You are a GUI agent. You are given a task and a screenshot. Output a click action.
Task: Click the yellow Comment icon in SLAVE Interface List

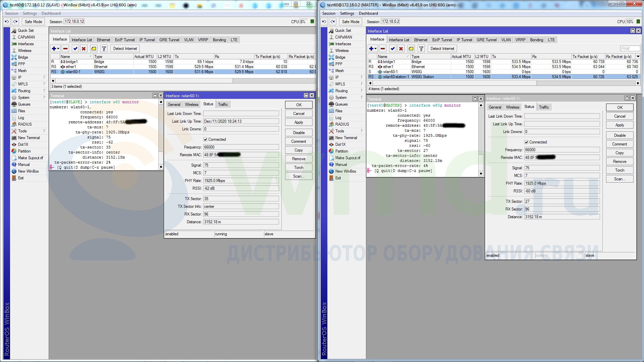(x=94, y=49)
